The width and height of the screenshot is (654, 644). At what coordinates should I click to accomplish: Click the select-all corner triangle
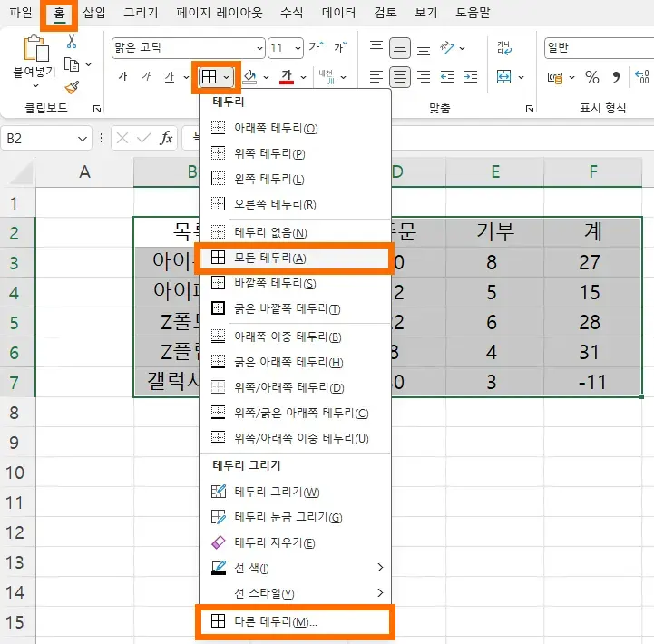(x=22, y=174)
